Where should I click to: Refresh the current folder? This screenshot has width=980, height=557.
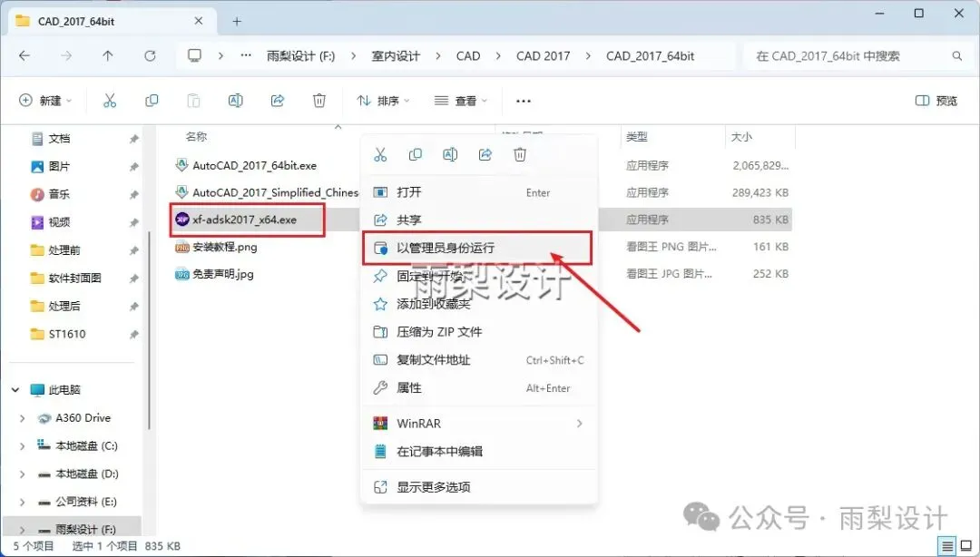[x=150, y=55]
